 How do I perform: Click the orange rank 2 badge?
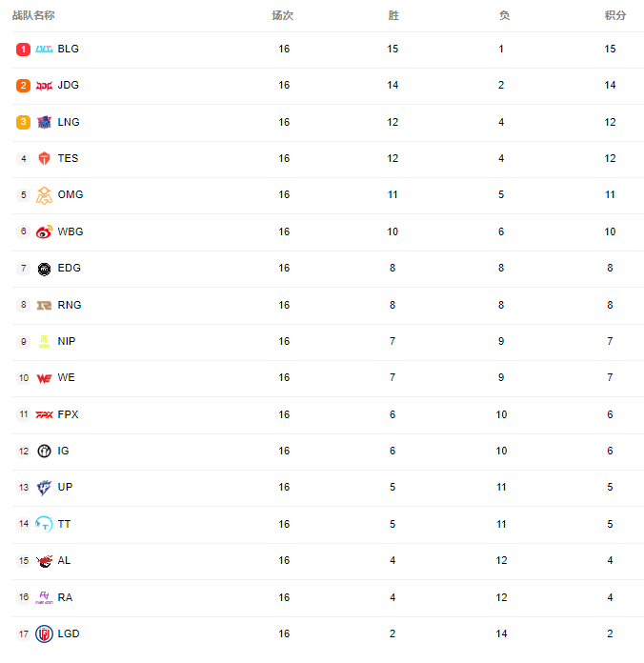coord(23,86)
